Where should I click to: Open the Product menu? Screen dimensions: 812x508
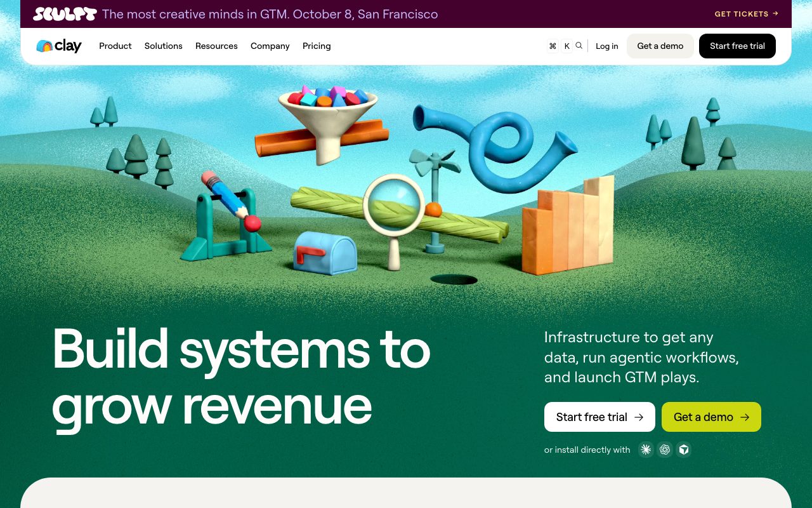(x=115, y=46)
